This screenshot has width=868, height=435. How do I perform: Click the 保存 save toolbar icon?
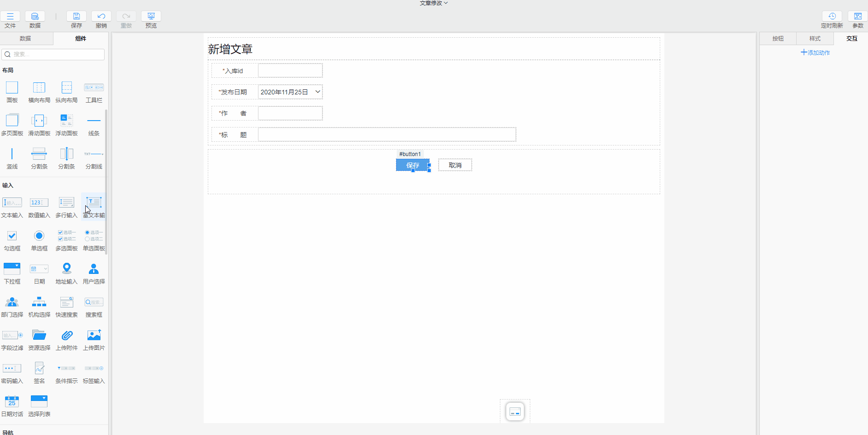click(76, 17)
